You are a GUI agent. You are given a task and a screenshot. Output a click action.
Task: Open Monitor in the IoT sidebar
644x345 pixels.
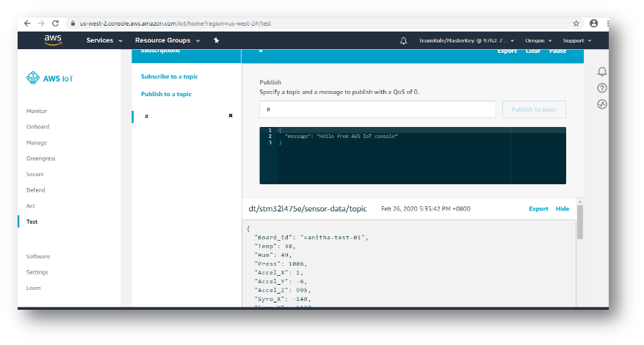coord(37,111)
